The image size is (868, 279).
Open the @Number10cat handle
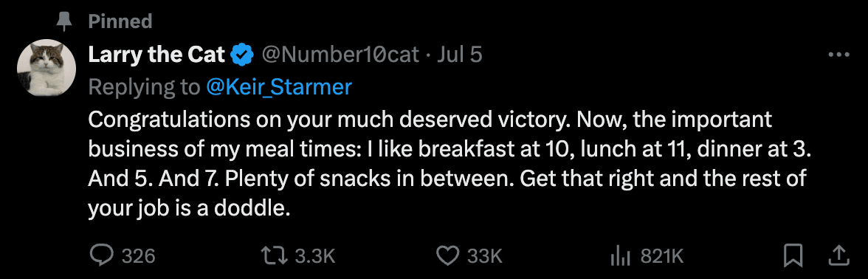[x=340, y=55]
